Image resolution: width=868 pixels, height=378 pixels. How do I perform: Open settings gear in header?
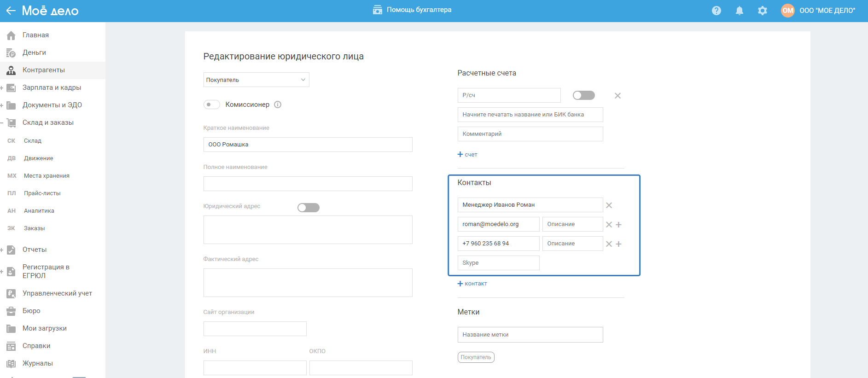coord(763,11)
